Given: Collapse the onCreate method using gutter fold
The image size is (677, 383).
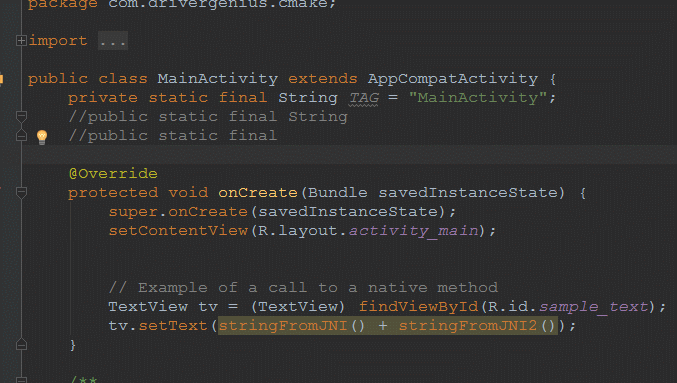Looking at the screenshot, I should tap(21, 192).
